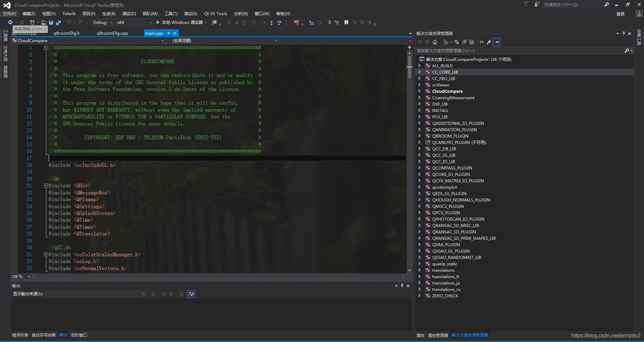Go home in Solution Explorer

click(435, 42)
